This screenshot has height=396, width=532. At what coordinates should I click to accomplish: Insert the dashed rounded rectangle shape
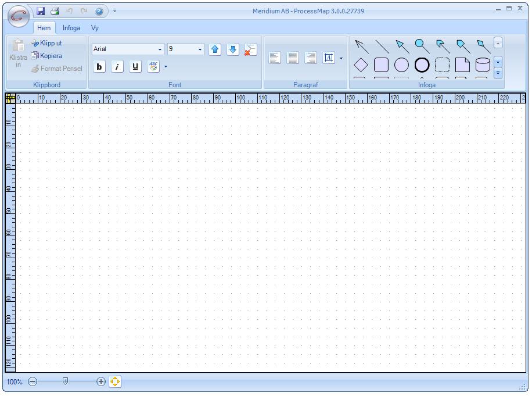point(442,65)
